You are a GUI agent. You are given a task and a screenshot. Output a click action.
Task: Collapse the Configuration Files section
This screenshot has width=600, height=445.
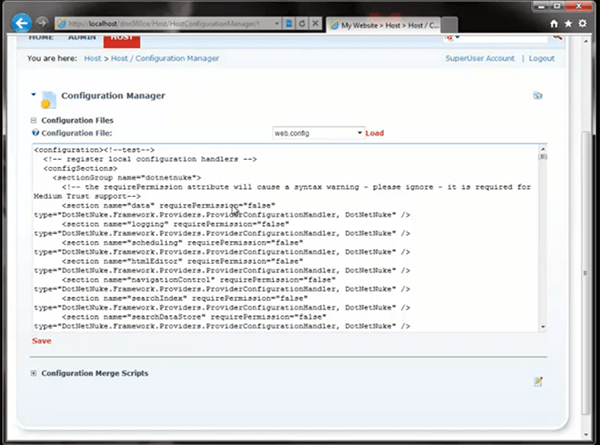pyautogui.click(x=34, y=120)
